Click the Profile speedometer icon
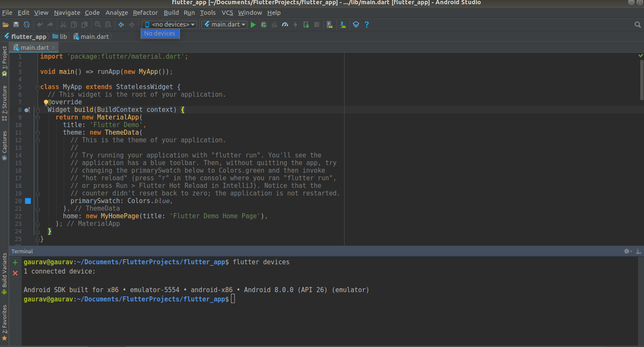The image size is (644, 347). point(285,24)
